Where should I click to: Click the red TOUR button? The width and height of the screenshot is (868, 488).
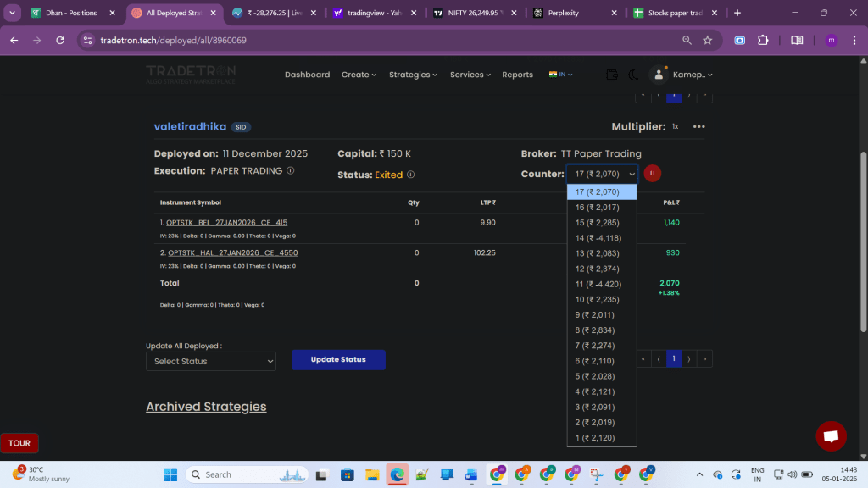(x=19, y=443)
